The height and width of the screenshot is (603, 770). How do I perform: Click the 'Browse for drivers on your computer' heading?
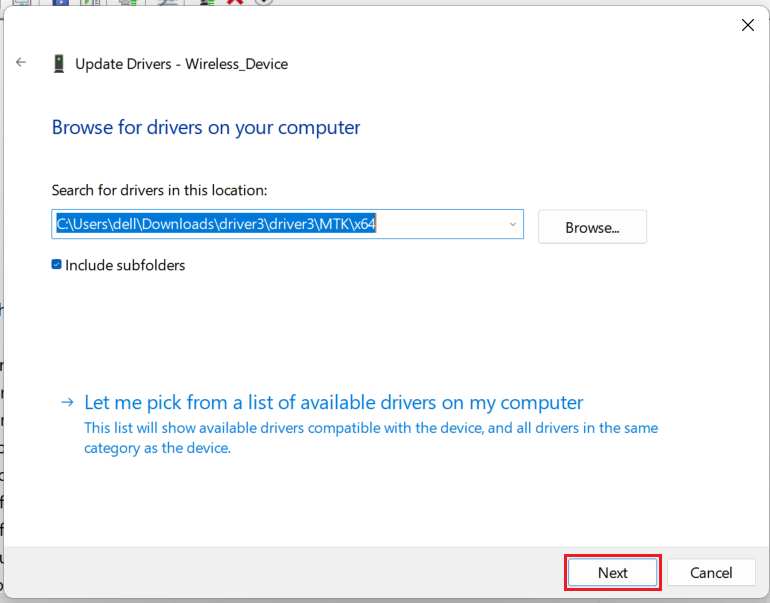(206, 128)
